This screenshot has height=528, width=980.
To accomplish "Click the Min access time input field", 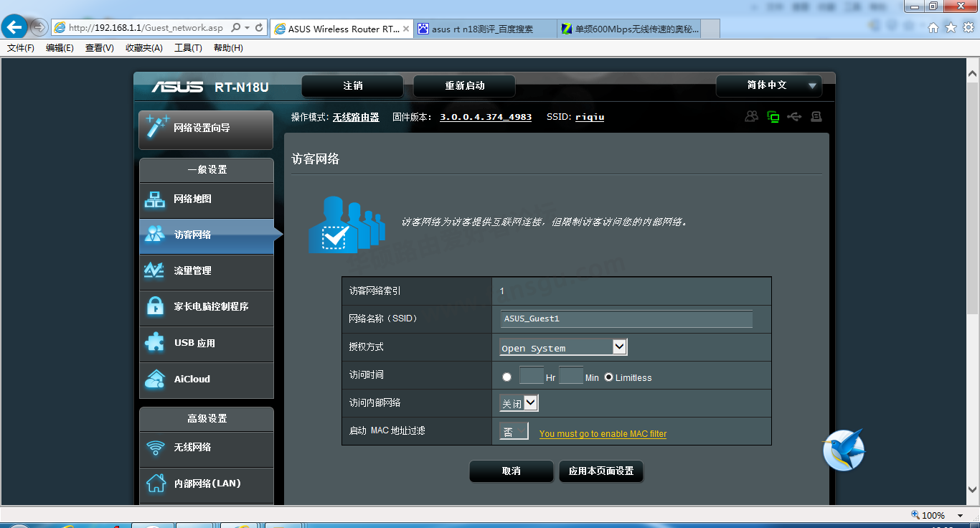I will (570, 375).
